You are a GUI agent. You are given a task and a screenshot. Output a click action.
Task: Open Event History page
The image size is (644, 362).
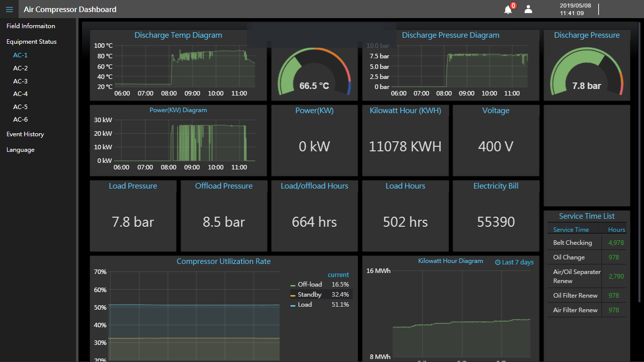pos(25,134)
